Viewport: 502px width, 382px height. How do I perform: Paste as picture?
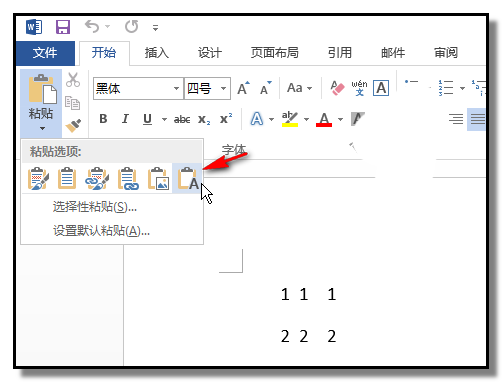[158, 178]
